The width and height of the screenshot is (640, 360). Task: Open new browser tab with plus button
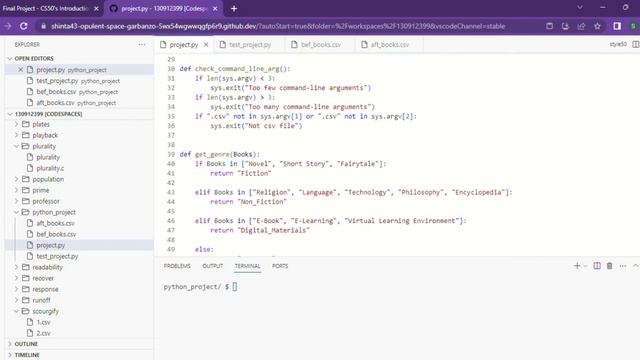click(x=234, y=9)
